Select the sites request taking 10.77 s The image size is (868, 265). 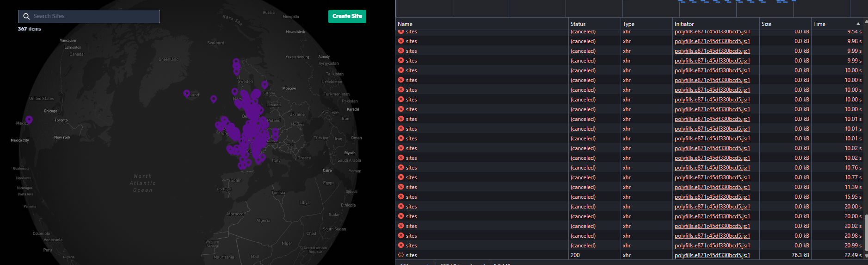point(629,177)
